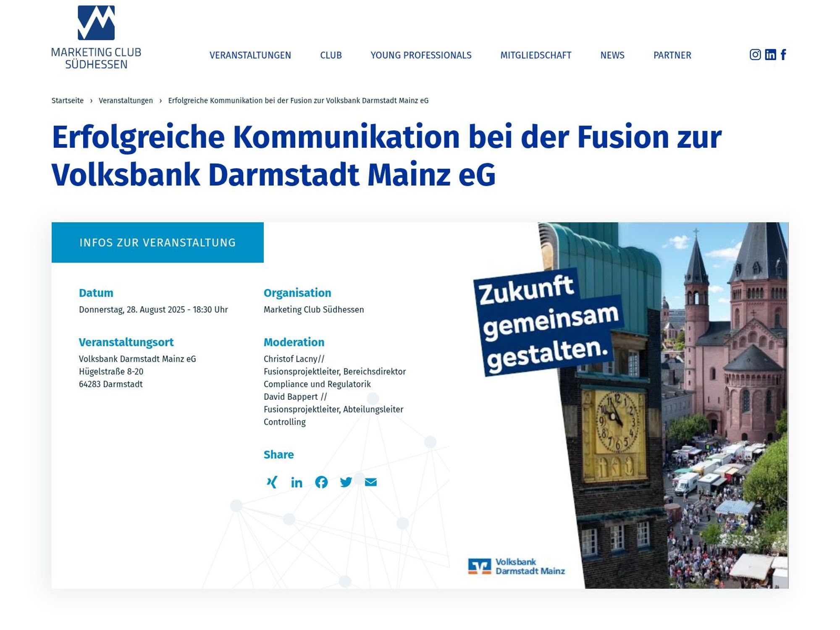Click the postal line '64283 Darmstadt'
Image resolution: width=840 pixels, height=630 pixels.
point(111,384)
